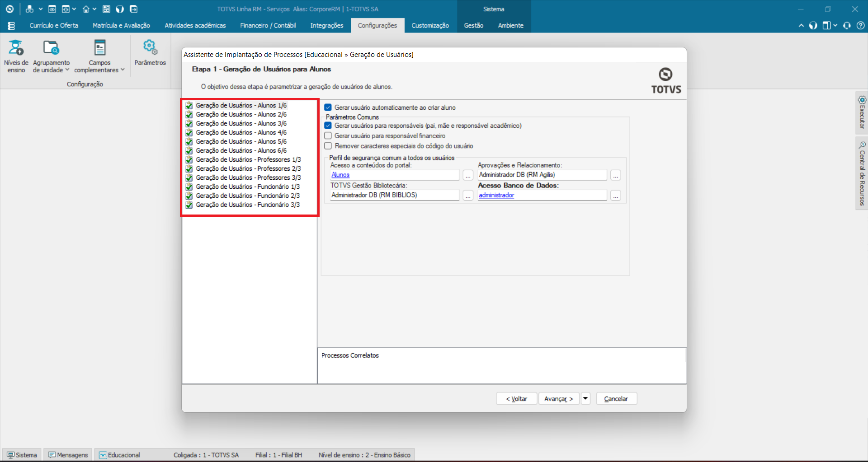Click the Avançar button
This screenshot has height=462, width=868.
559,399
